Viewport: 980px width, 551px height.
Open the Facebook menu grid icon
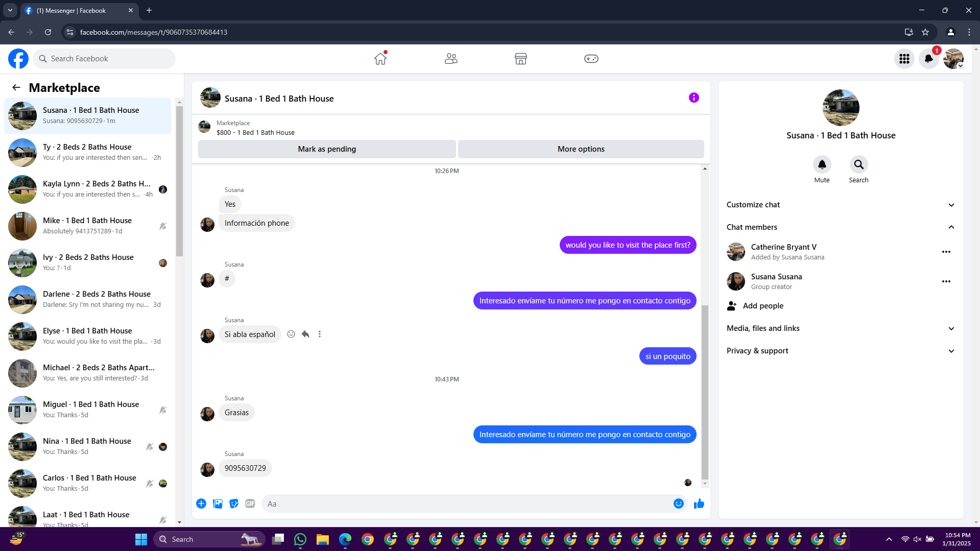coord(904,59)
